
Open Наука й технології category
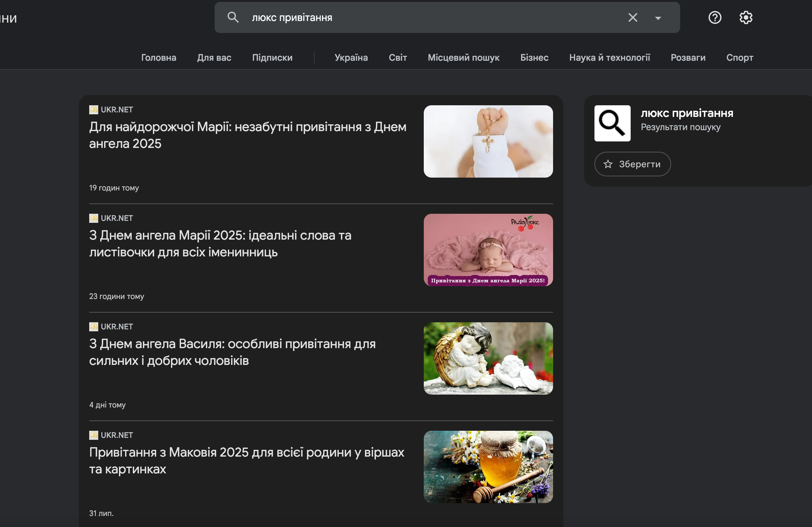click(x=609, y=57)
